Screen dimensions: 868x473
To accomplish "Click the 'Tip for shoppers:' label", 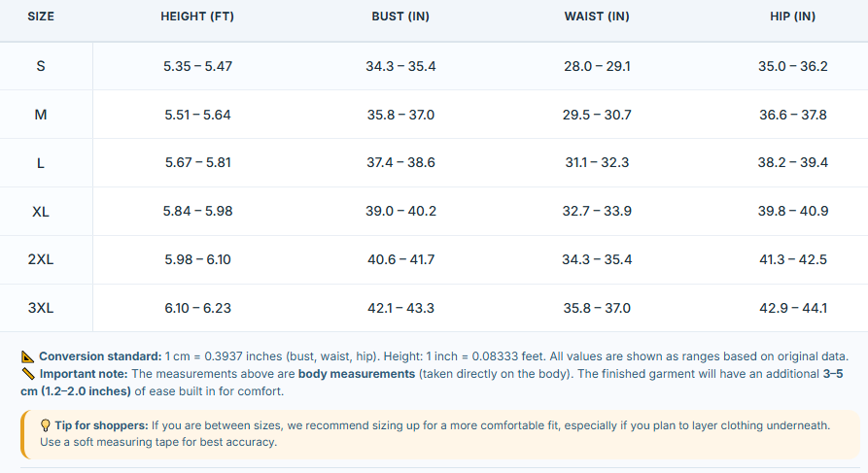I will click(x=101, y=425).
